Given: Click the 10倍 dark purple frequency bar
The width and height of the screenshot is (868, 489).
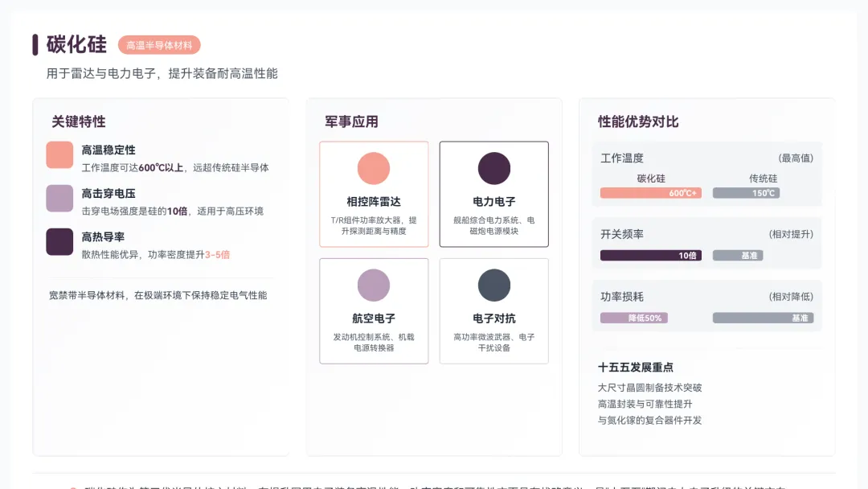Looking at the screenshot, I should 651,255.
